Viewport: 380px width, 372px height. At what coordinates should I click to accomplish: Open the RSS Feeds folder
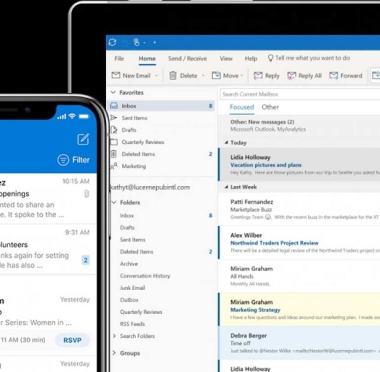tap(132, 324)
